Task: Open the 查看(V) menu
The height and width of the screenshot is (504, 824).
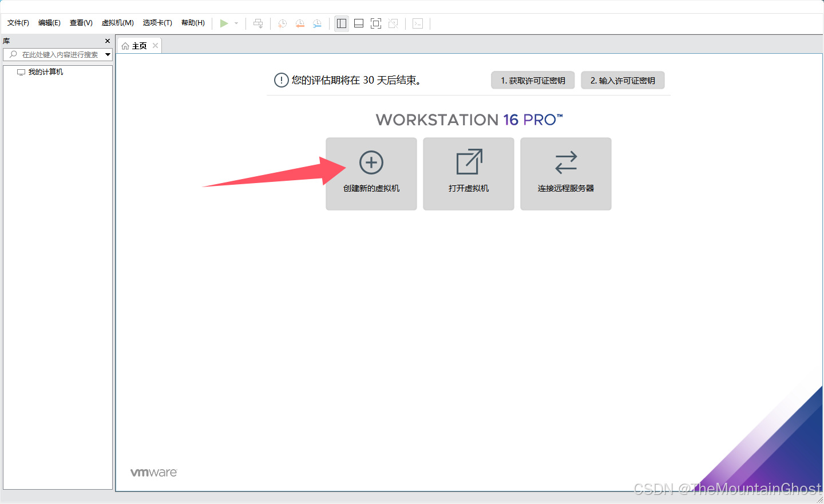Action: coord(81,23)
